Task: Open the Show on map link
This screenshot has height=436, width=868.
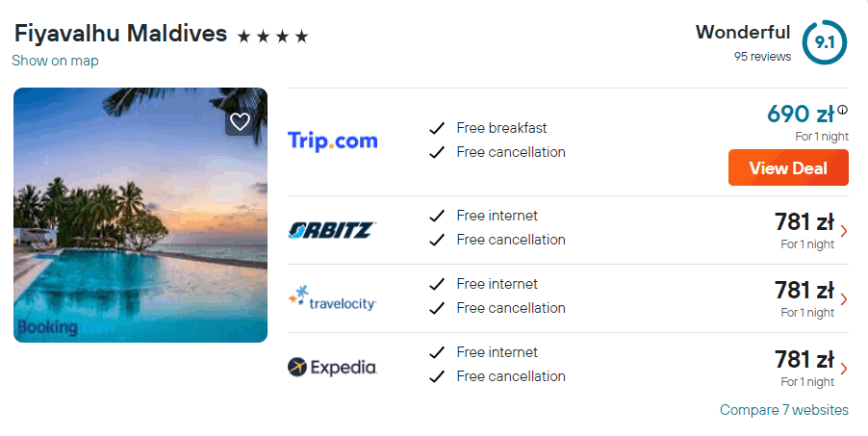Action: [55, 61]
